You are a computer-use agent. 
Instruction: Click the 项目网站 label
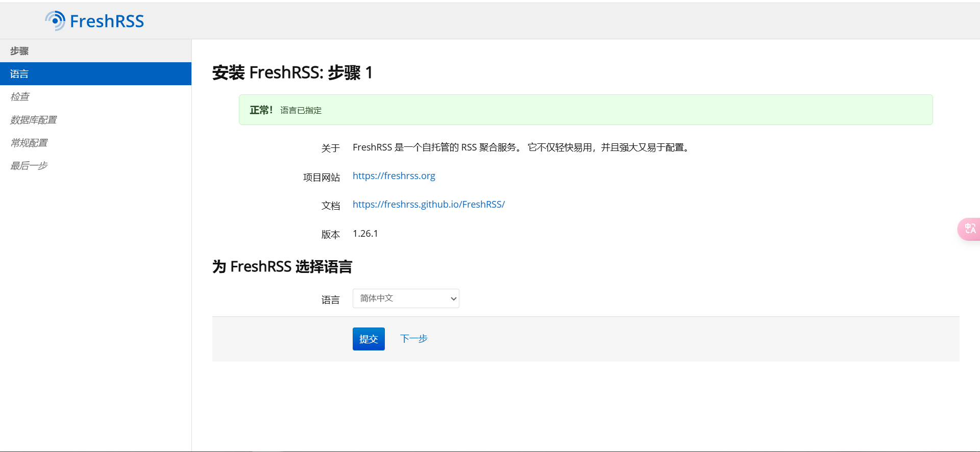point(322,177)
